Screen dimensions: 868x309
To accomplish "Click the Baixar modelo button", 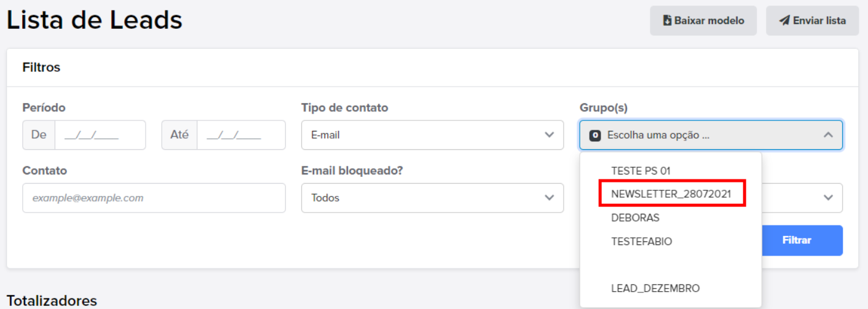I will pos(703,21).
